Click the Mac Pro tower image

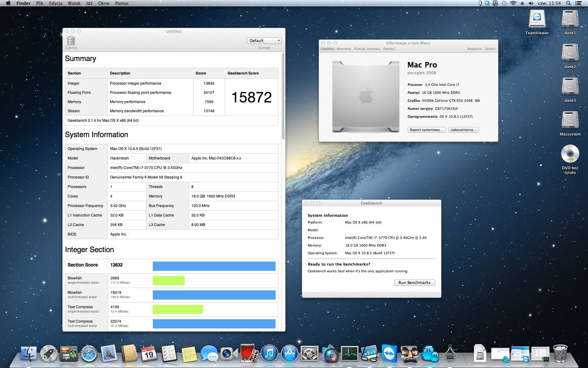pyautogui.click(x=366, y=97)
